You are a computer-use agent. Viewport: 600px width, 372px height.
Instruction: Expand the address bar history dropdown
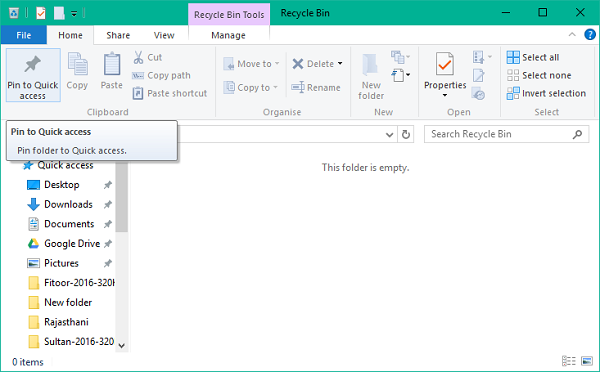(x=390, y=135)
